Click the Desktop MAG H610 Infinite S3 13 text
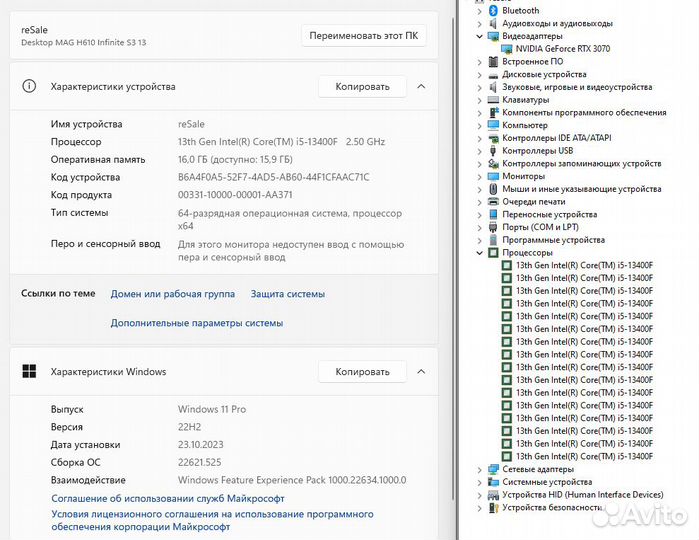 tap(83, 42)
